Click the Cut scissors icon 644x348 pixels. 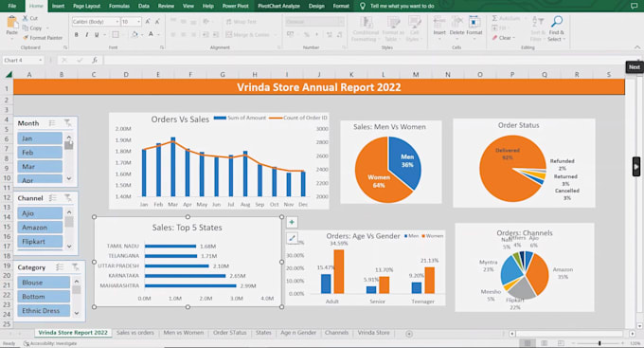[25, 18]
